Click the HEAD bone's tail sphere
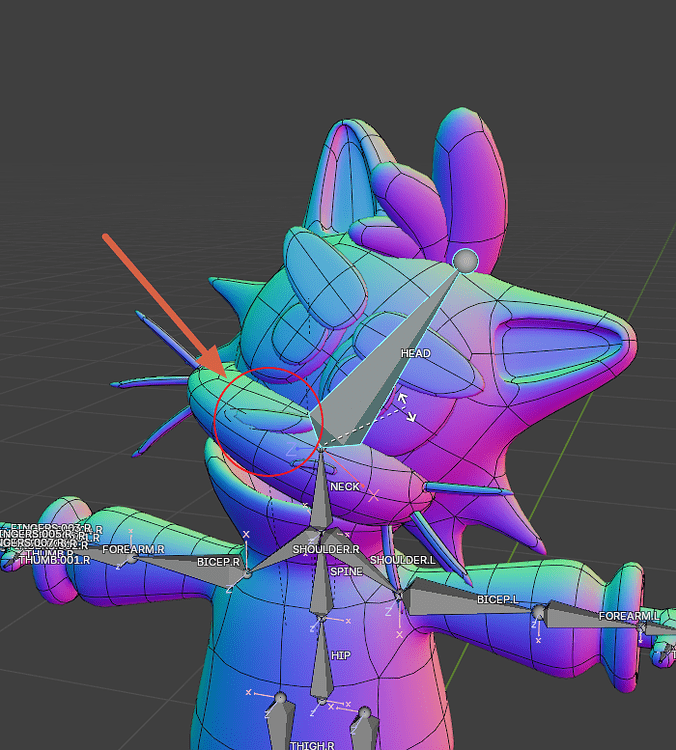This screenshot has height=750, width=676. click(465, 261)
